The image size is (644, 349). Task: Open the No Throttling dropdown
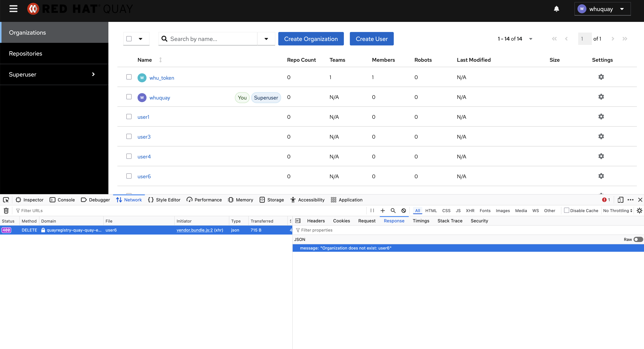click(x=617, y=211)
